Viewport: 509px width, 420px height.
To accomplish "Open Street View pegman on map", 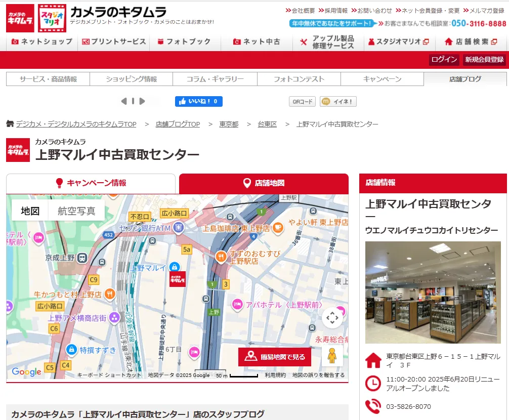I will pos(332,356).
